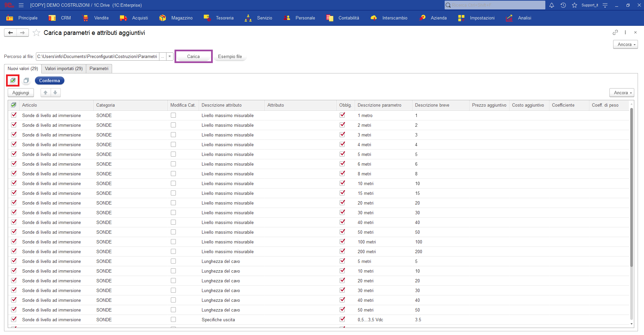This screenshot has height=335, width=644.
Task: Open the Contabilità menu
Action: click(349, 18)
